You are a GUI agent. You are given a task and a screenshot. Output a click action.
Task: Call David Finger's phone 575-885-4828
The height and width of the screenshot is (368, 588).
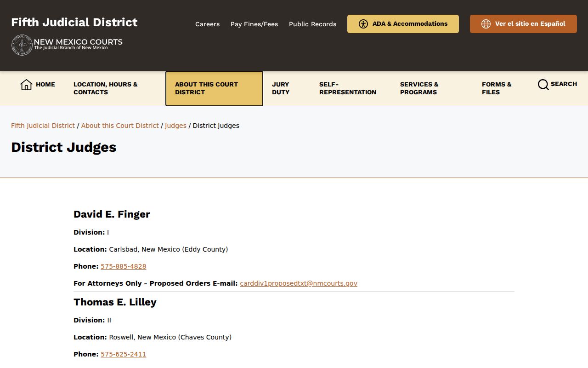coord(124,266)
